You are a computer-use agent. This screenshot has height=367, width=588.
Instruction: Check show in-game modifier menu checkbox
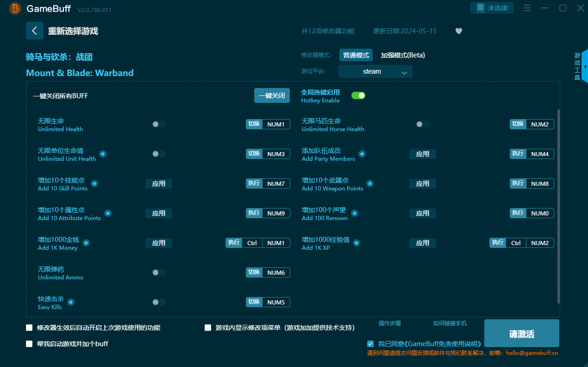(208, 328)
